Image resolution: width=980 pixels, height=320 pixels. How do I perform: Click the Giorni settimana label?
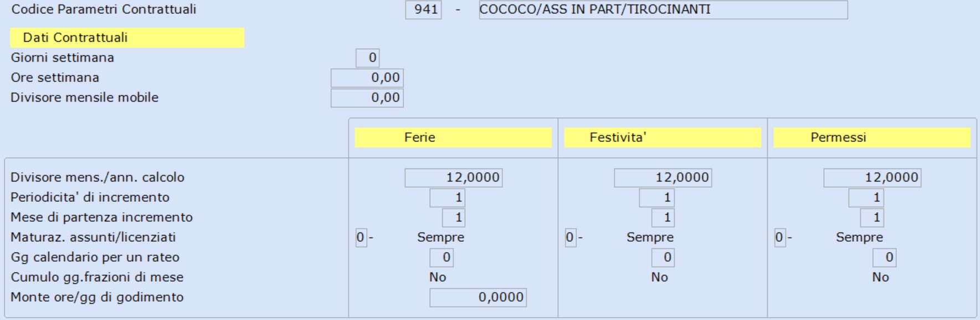(x=63, y=58)
